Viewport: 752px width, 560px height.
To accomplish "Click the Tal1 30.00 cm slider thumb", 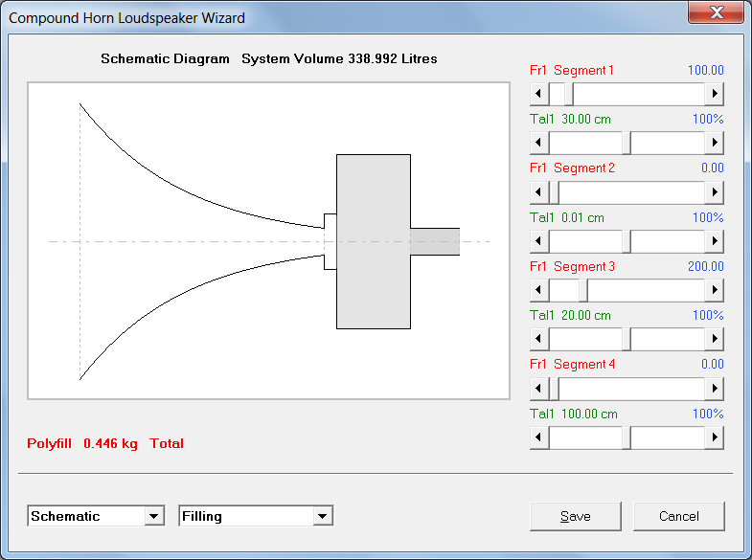I will [627, 143].
